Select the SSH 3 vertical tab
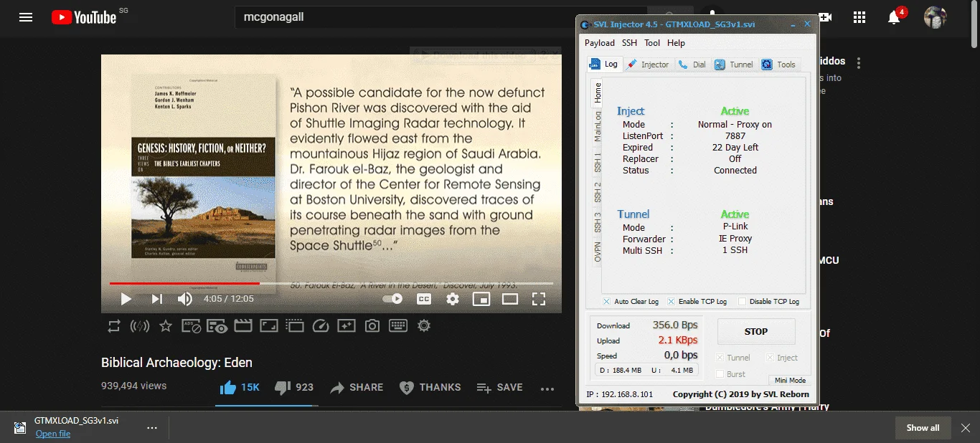The width and height of the screenshot is (980, 443). pos(597,222)
